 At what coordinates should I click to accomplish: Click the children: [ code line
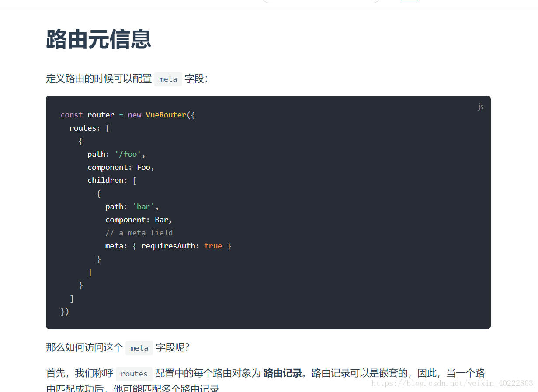coord(112,180)
